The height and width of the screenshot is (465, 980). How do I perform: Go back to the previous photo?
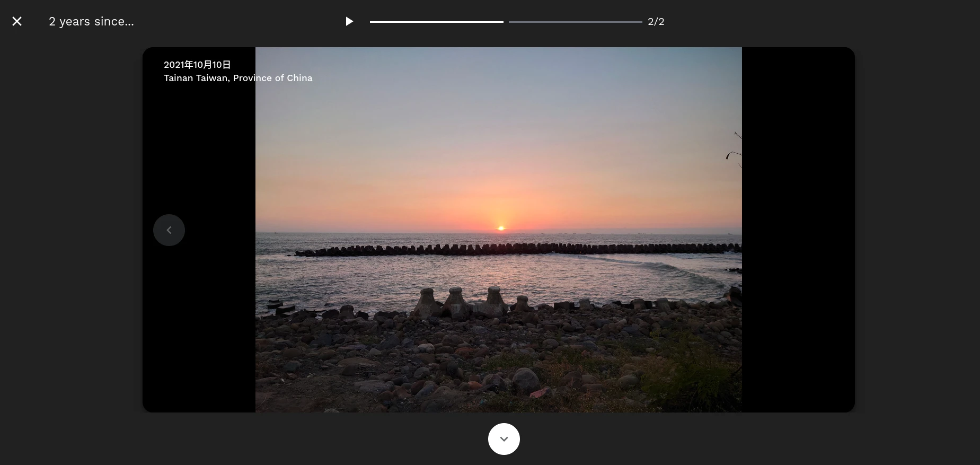click(169, 230)
